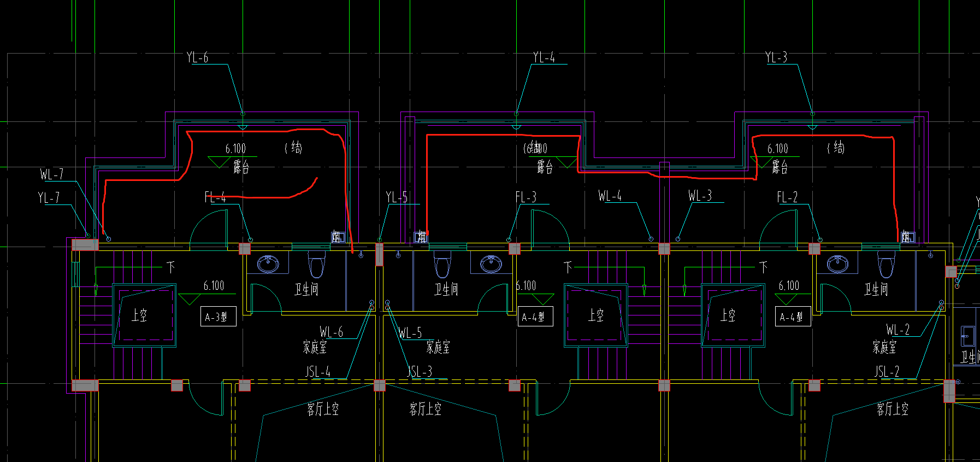Image resolution: width=980 pixels, height=462 pixels.
Task: Click the 客厅上空 text below JSL-2
Action: click(x=893, y=409)
